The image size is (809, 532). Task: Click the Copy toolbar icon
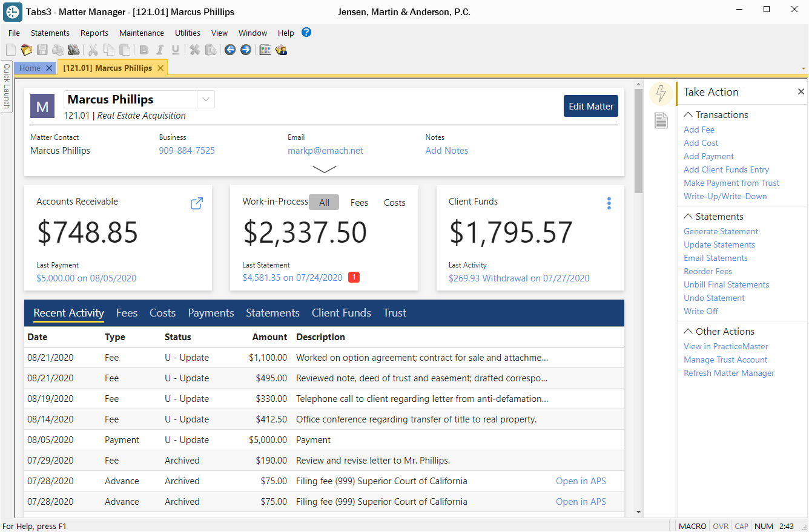click(x=108, y=50)
